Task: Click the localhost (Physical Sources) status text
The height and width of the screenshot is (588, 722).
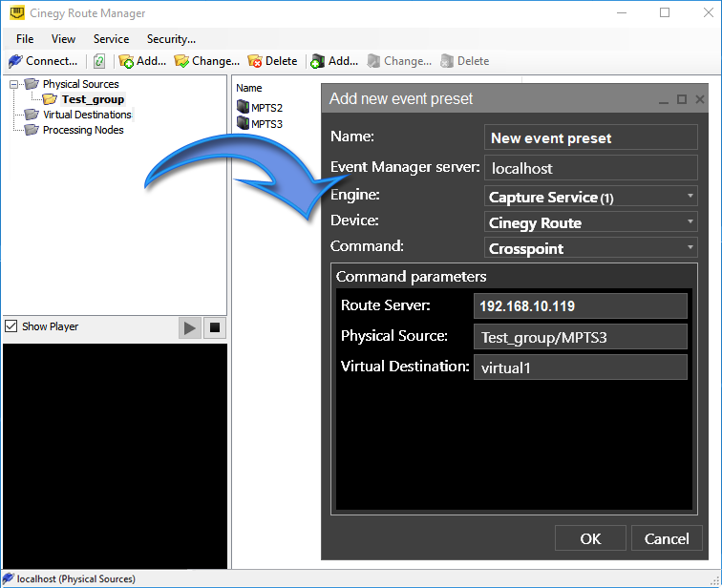Action: [76, 578]
